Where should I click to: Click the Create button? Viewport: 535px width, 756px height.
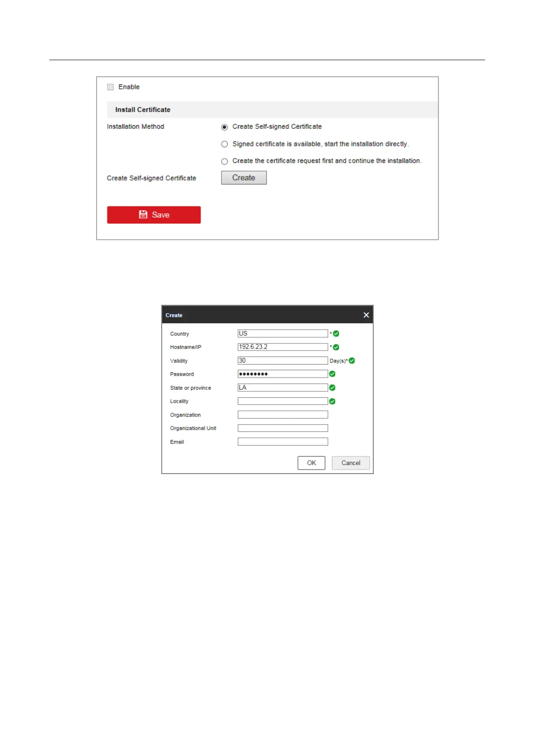point(244,178)
